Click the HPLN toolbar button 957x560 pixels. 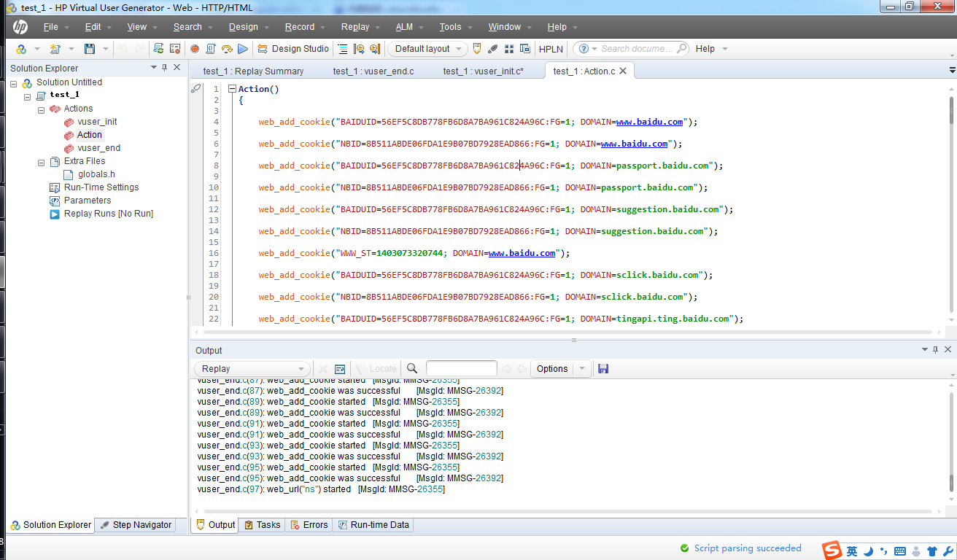[551, 49]
